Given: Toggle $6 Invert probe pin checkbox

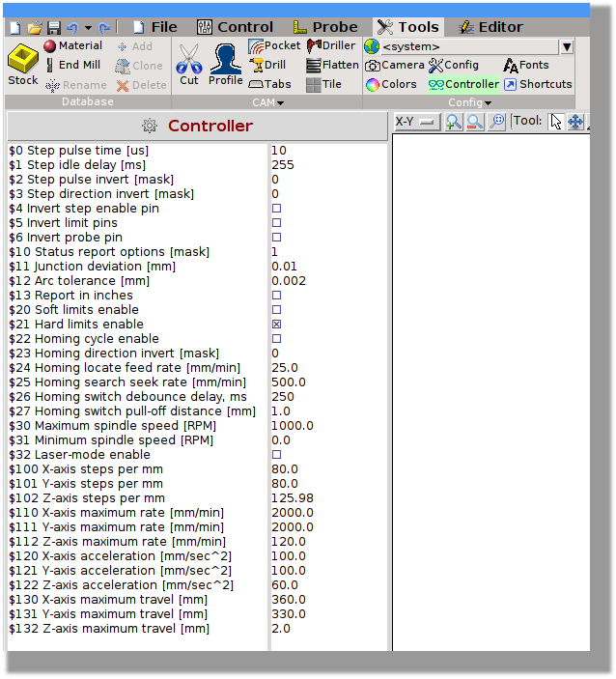Looking at the screenshot, I should click(x=276, y=238).
